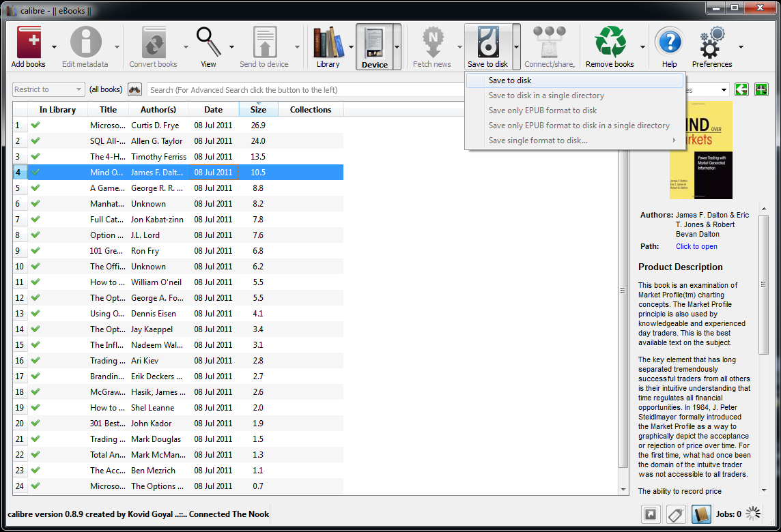Sort by the Size column header
This screenshot has width=781, height=532.
tap(258, 110)
